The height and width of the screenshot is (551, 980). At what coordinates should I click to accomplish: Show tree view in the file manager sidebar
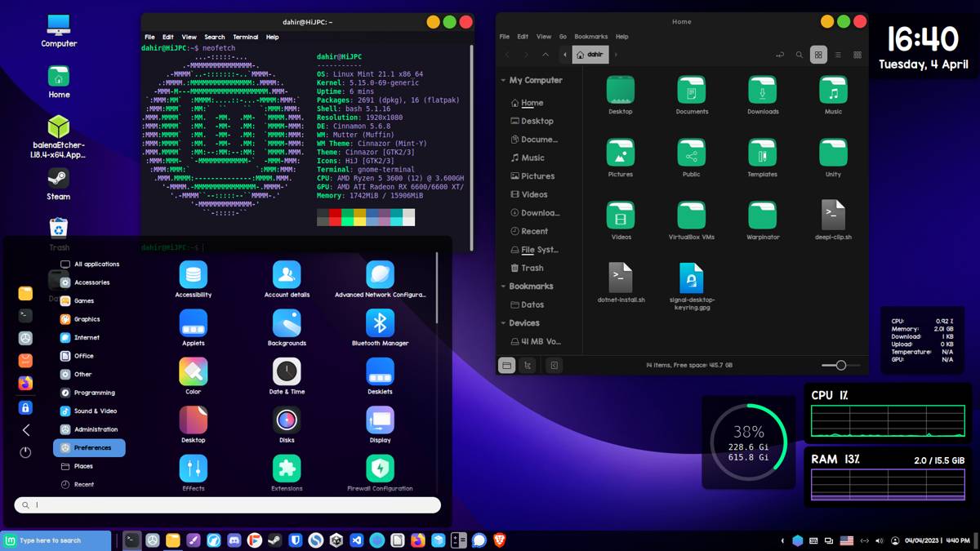[x=528, y=366]
